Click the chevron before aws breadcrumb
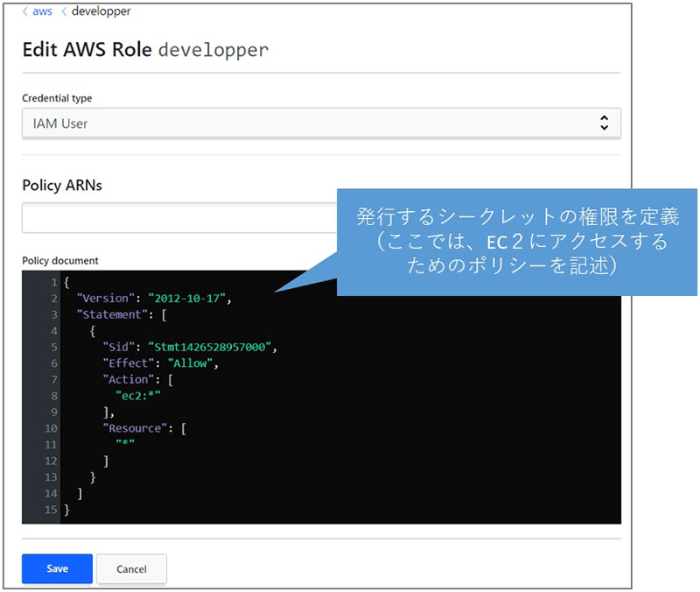The width and height of the screenshot is (700, 592). (x=25, y=11)
